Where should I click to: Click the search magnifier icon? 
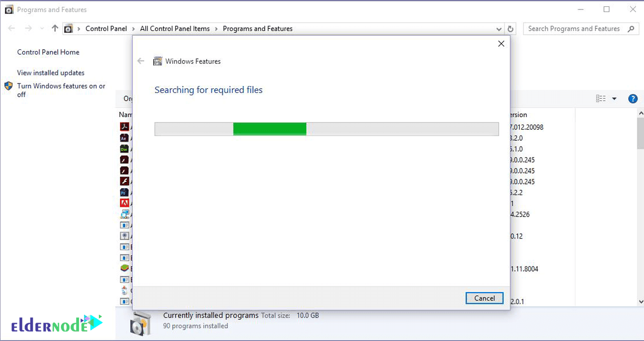point(631,29)
